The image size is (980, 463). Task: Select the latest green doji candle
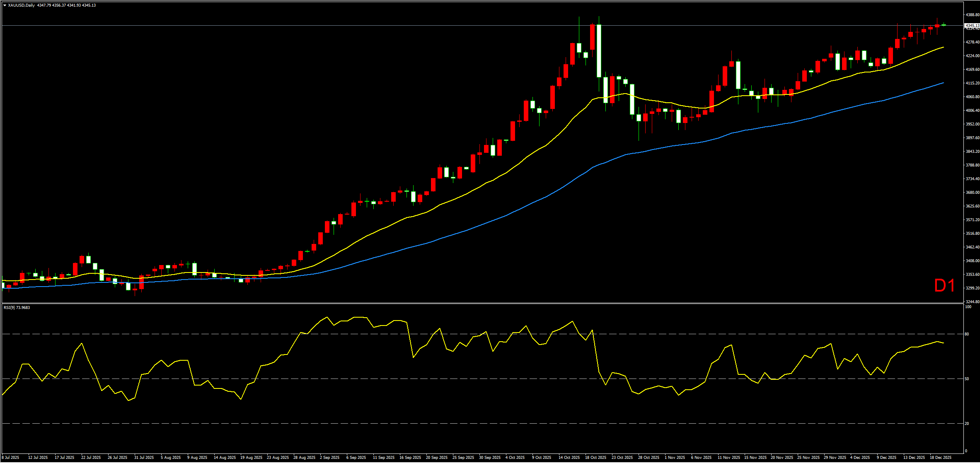pos(944,25)
